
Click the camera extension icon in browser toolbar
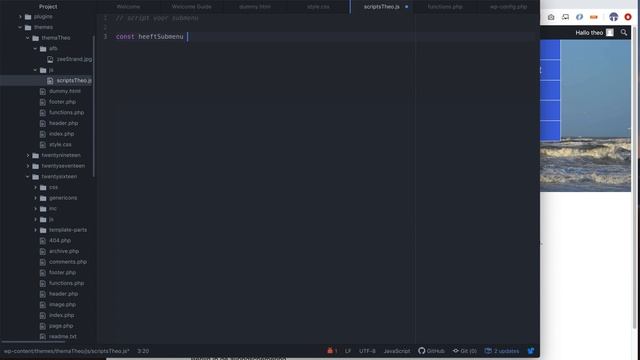click(x=551, y=17)
